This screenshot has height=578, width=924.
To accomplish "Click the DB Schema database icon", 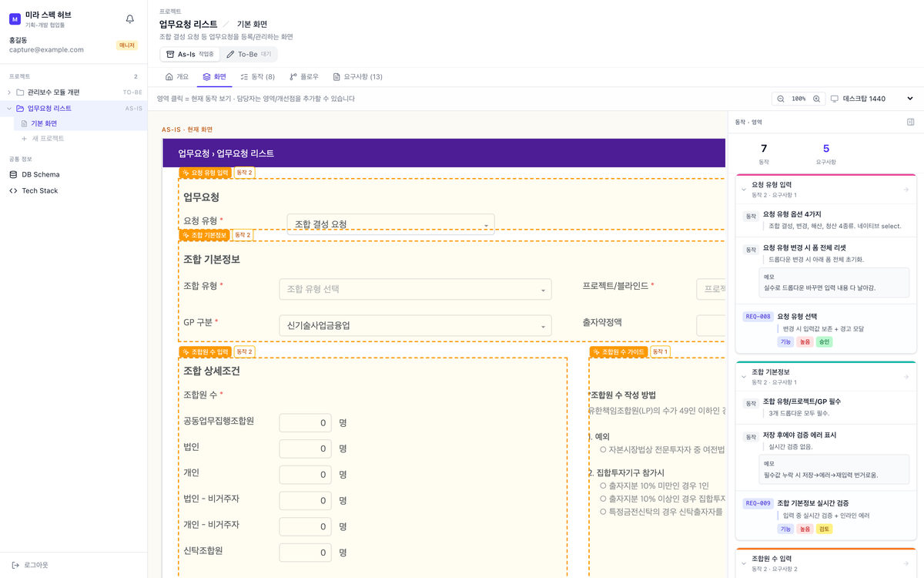I will (13, 174).
